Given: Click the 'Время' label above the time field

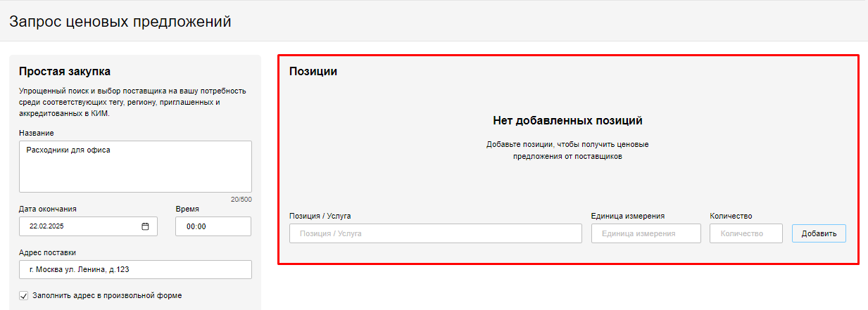Looking at the screenshot, I should pos(187,209).
